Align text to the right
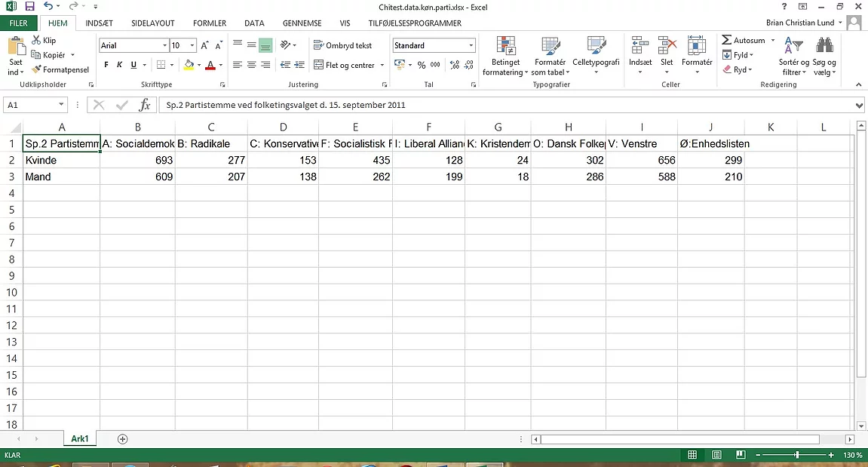The image size is (868, 467). pos(265,65)
